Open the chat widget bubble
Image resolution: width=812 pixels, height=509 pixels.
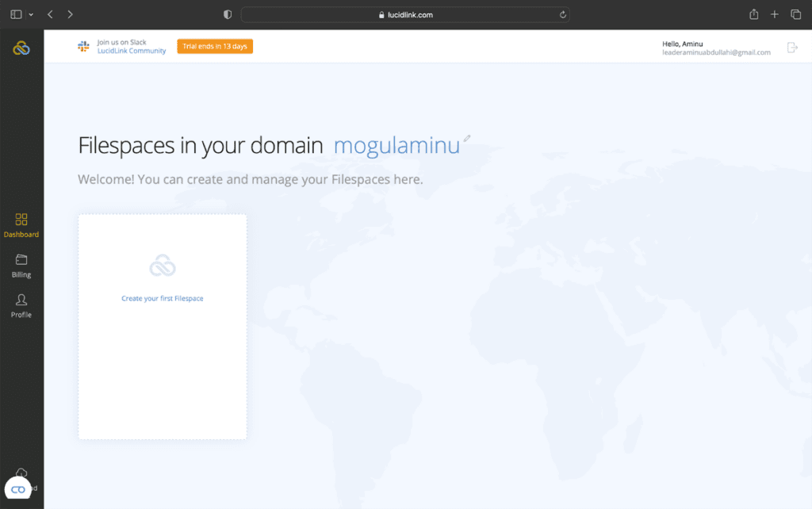click(x=17, y=489)
